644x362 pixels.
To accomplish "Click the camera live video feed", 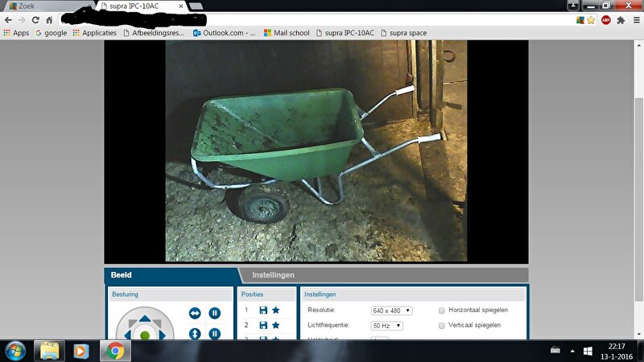I will [x=316, y=151].
